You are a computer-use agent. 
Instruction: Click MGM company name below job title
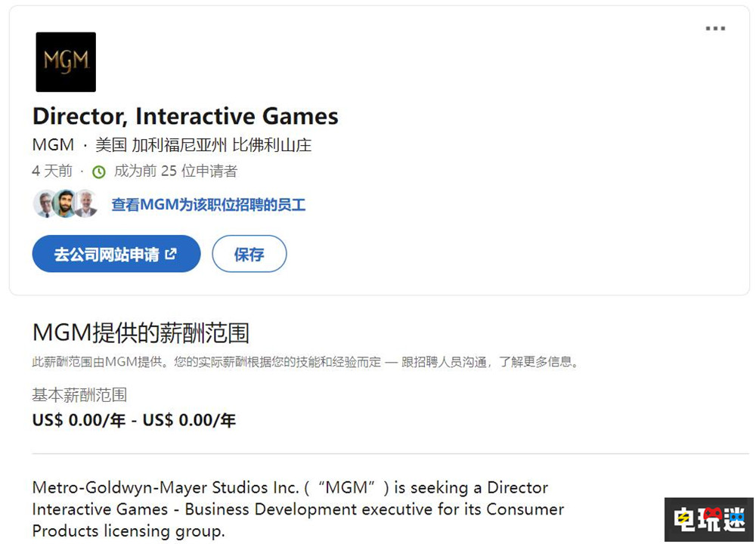click(53, 145)
